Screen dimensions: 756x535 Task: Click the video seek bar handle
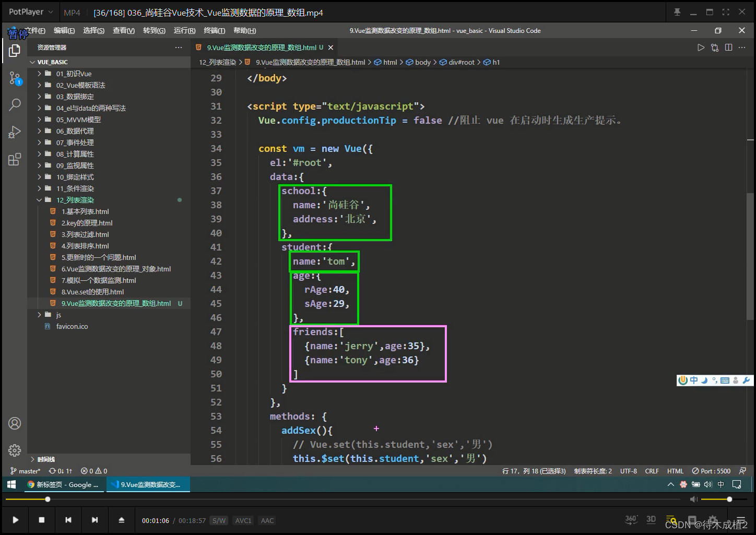(48, 500)
